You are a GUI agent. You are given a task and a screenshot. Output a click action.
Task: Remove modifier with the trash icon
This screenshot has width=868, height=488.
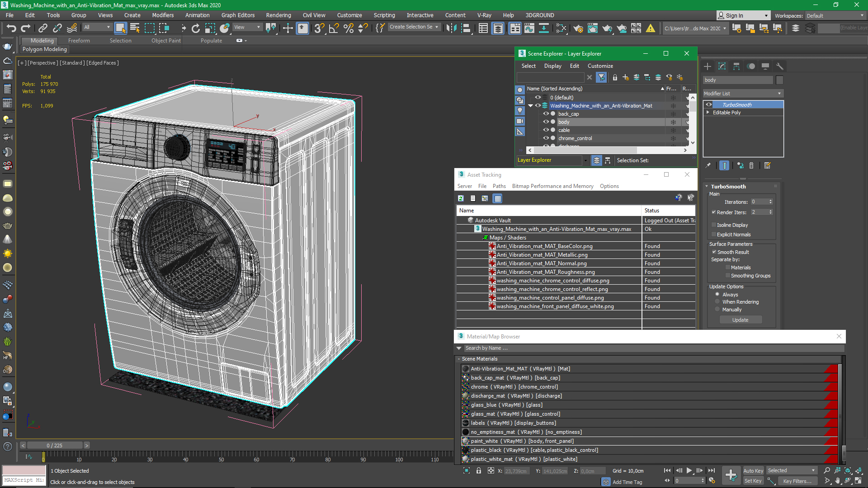click(751, 165)
